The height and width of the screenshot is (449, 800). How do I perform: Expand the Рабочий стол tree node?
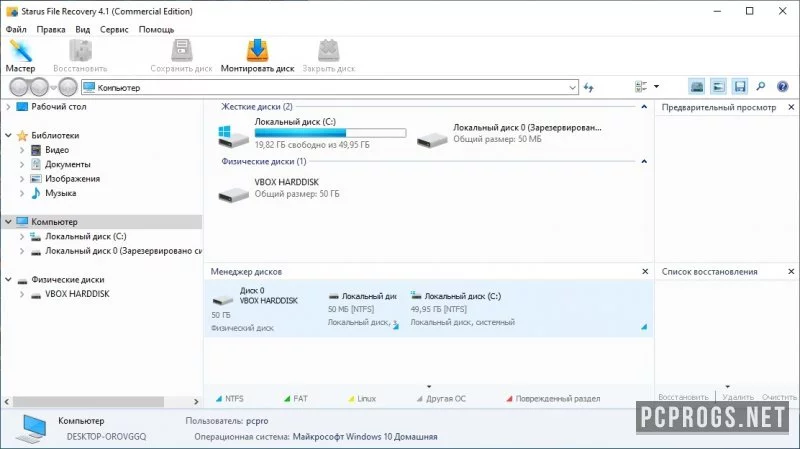(x=8, y=107)
